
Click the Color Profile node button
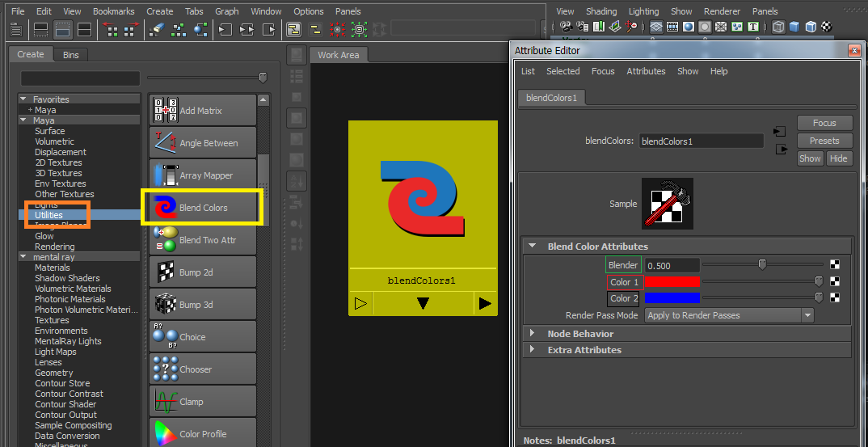click(x=202, y=433)
